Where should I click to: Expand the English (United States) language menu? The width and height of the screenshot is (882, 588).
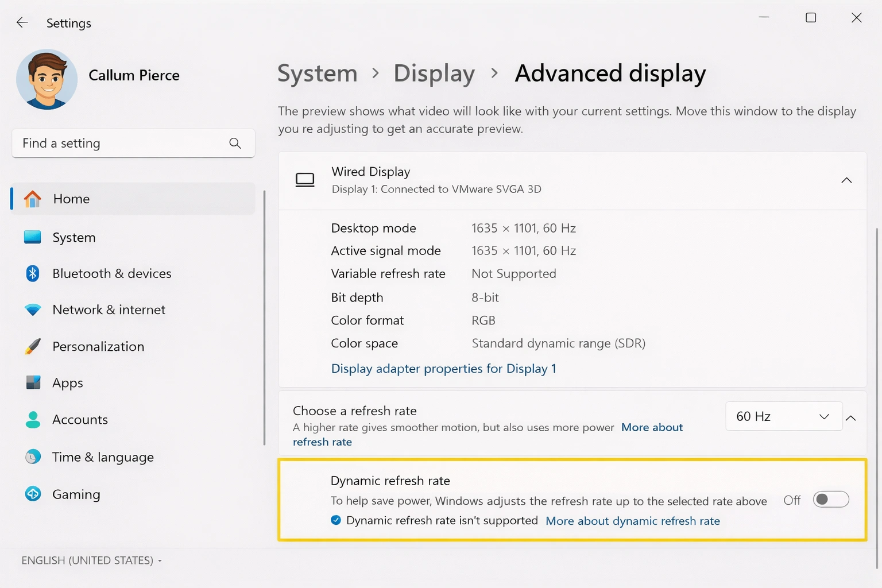pyautogui.click(x=91, y=560)
